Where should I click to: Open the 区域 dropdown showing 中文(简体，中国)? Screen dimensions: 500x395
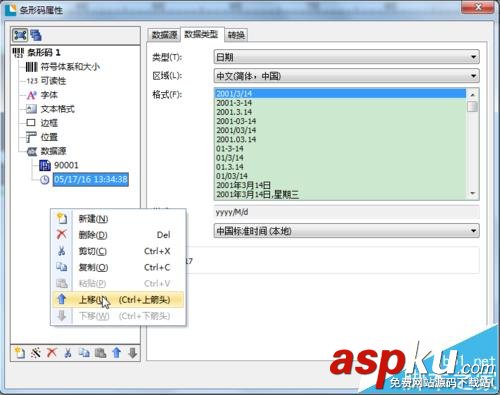[x=346, y=76]
